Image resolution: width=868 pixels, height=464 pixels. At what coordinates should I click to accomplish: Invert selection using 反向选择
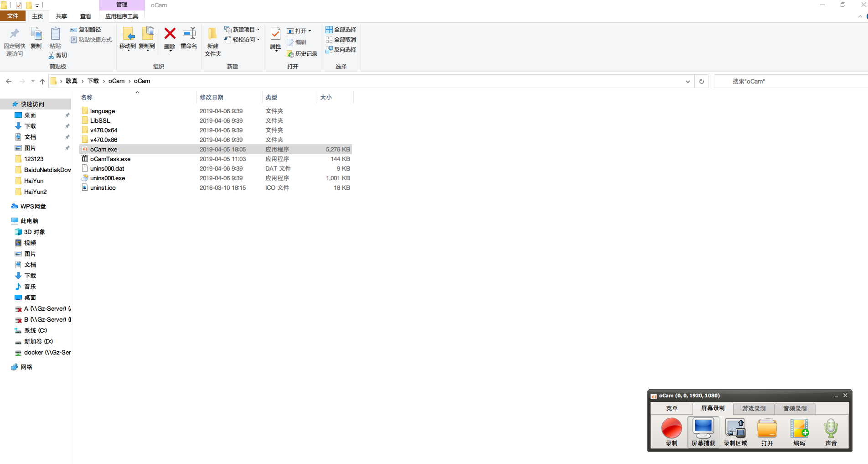341,50
